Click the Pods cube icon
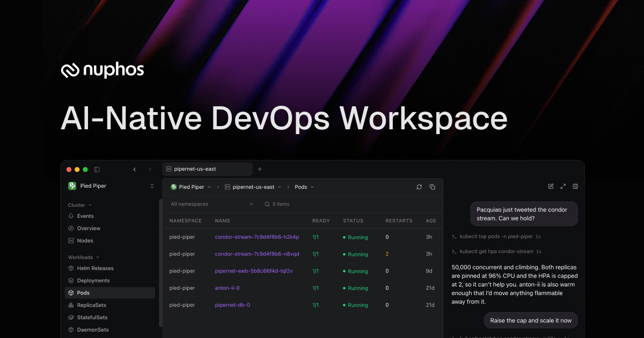Image resolution: width=644 pixels, height=338 pixels. click(71, 293)
